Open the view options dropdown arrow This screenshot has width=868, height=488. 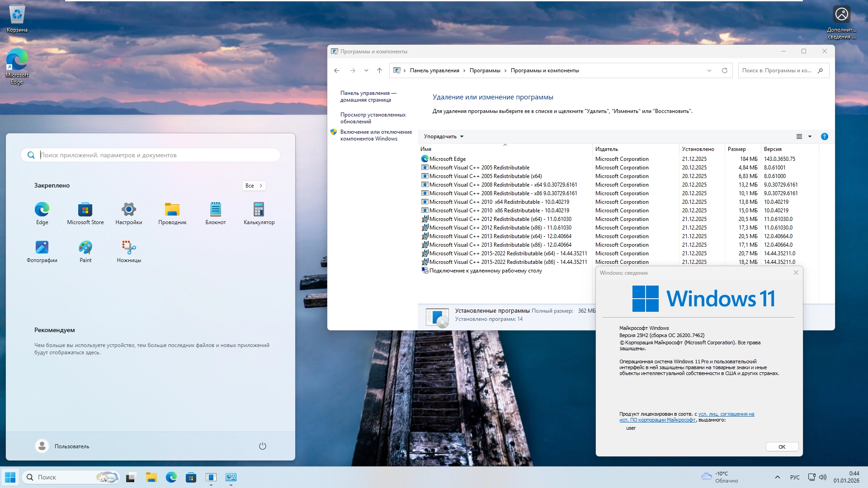810,136
